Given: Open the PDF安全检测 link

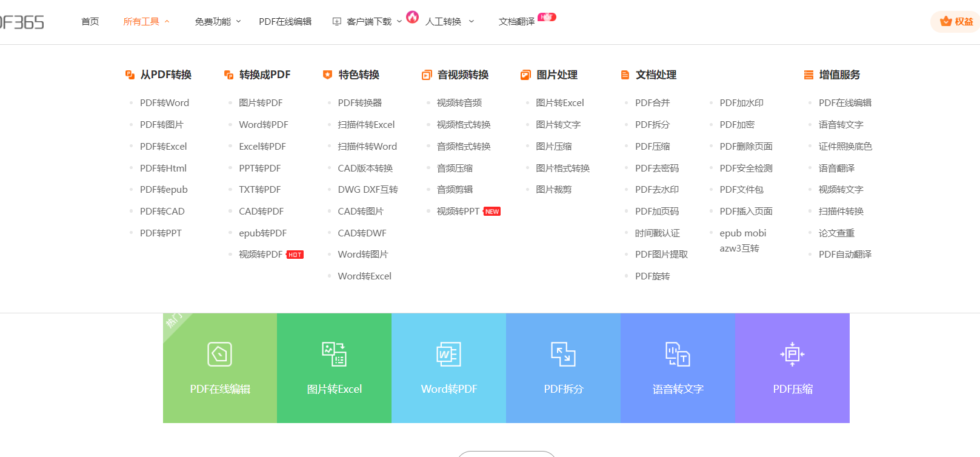Looking at the screenshot, I should 746,168.
